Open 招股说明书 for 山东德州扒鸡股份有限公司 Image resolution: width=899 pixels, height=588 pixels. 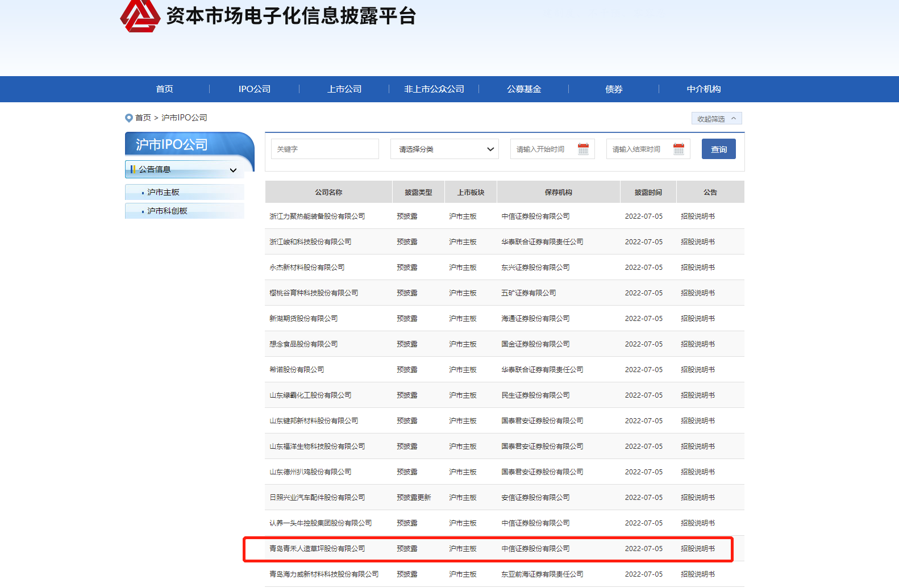tap(698, 472)
